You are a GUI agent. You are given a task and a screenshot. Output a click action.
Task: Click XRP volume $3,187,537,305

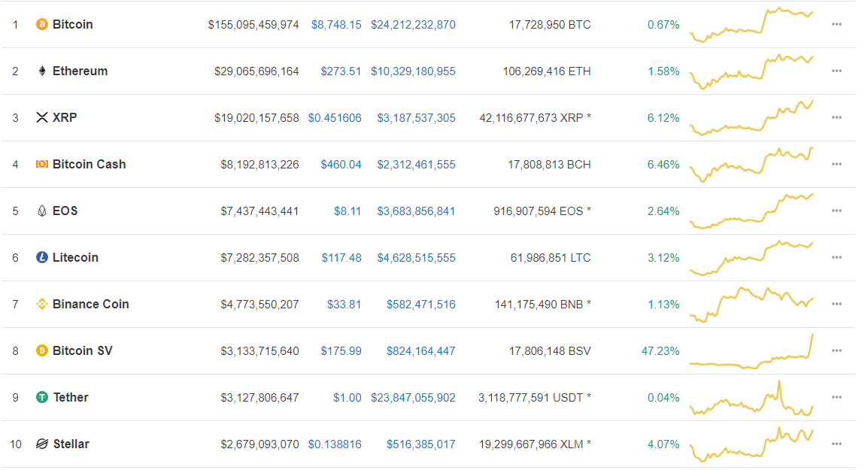pos(416,118)
